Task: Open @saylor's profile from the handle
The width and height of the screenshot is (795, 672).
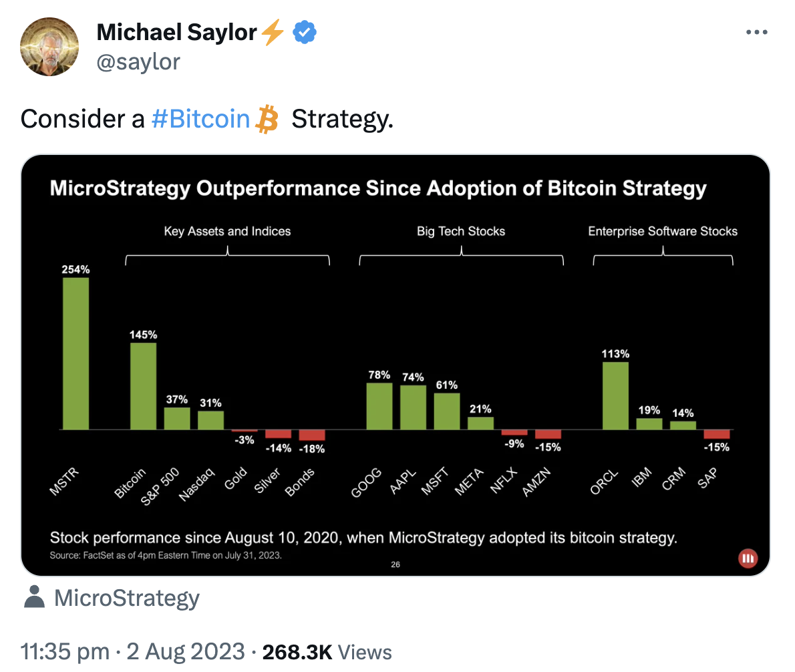Action: pos(138,61)
